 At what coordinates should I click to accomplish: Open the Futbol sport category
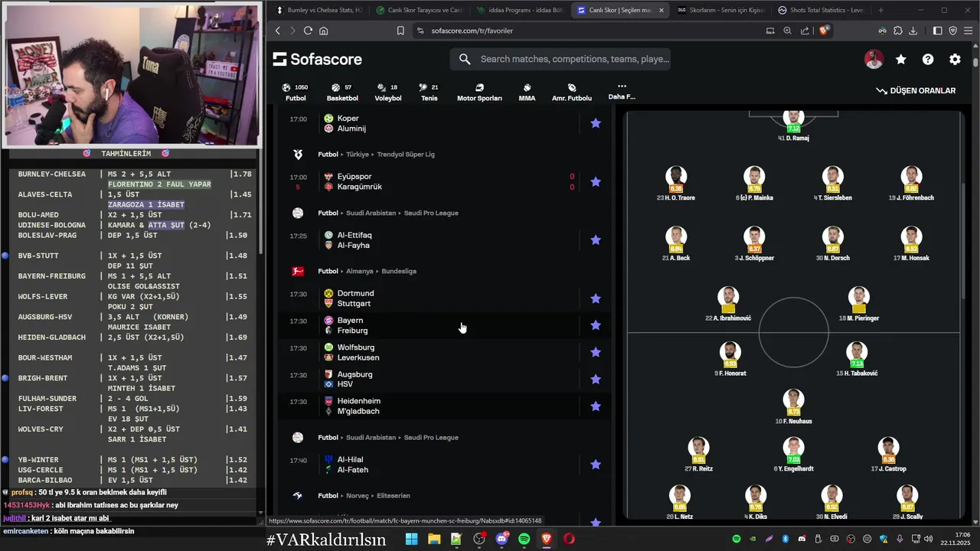[x=296, y=93]
